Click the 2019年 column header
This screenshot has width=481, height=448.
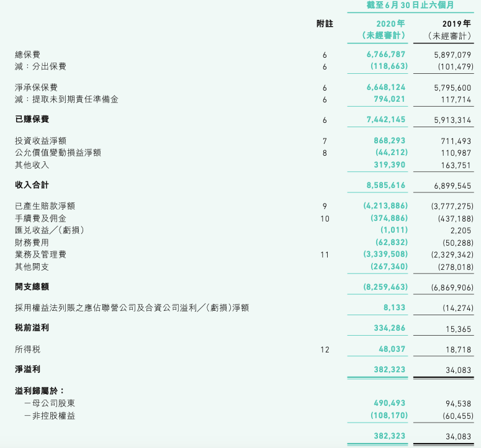coord(456,24)
